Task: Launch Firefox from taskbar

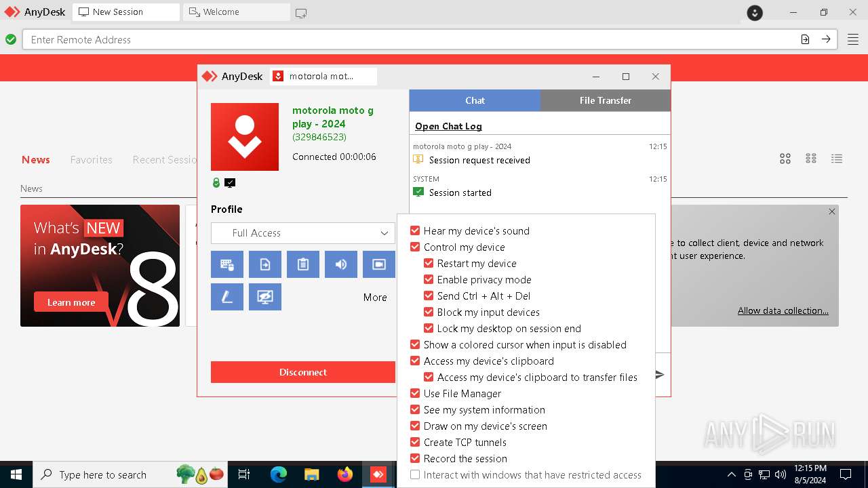Action: pos(345,474)
